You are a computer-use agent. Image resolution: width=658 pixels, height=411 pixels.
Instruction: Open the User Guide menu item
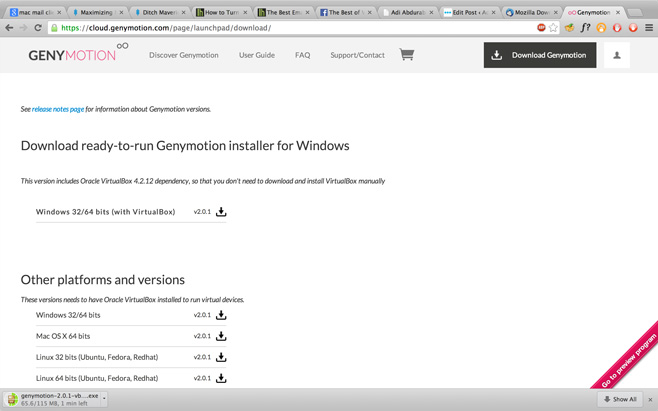click(x=257, y=55)
